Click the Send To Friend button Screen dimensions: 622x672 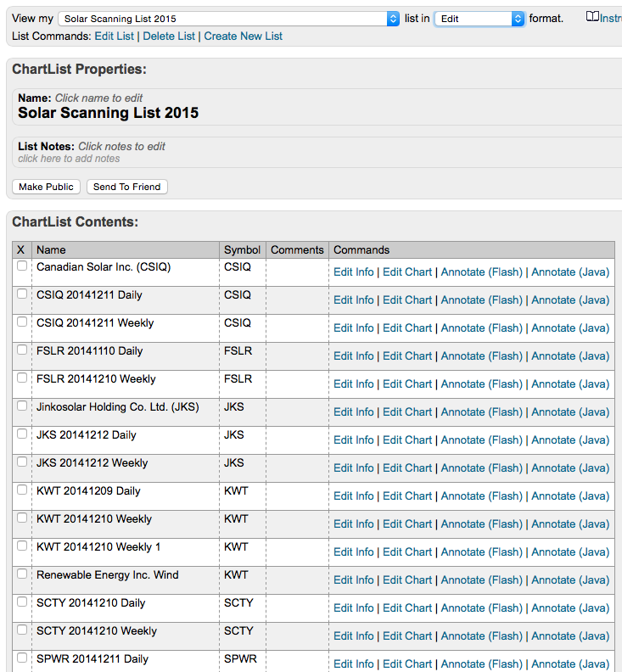(127, 187)
